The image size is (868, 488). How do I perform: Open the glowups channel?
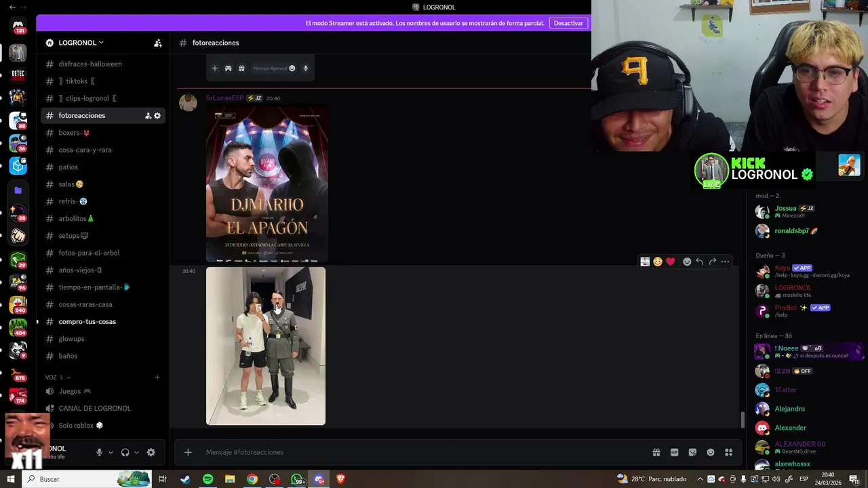[x=103, y=339]
